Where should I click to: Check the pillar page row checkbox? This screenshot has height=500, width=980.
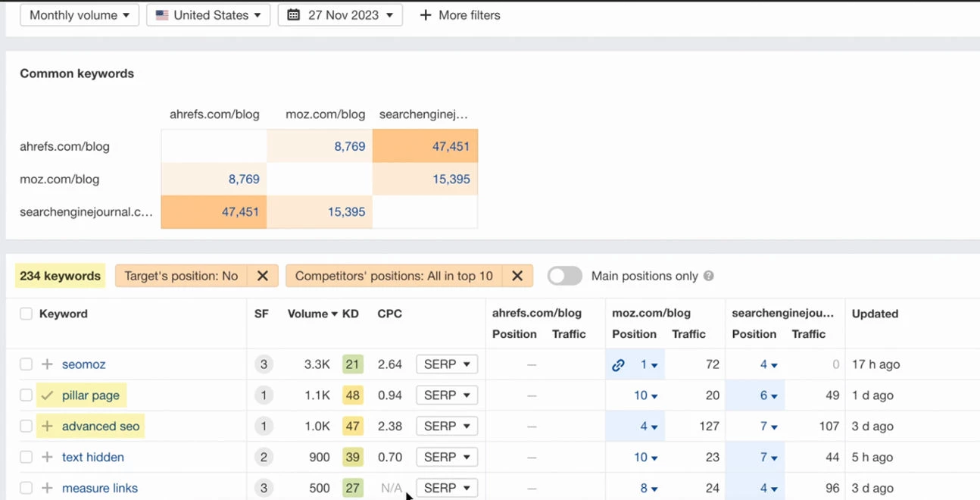point(26,395)
